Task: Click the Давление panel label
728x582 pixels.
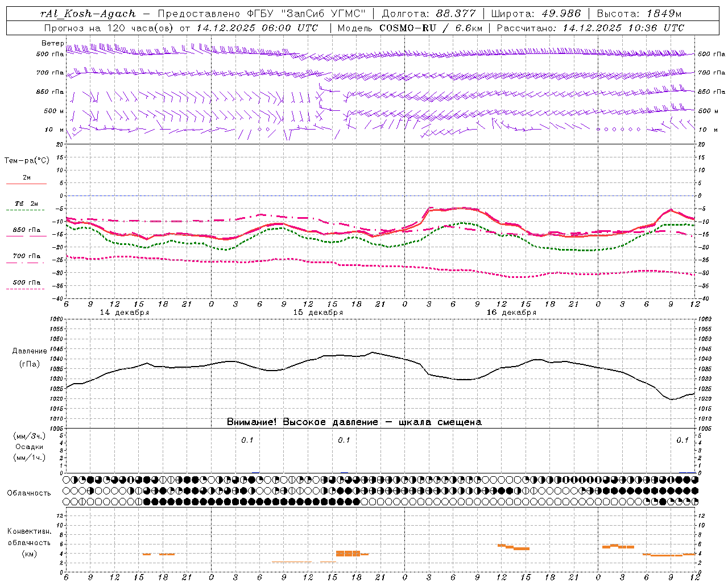Action: click(x=30, y=351)
